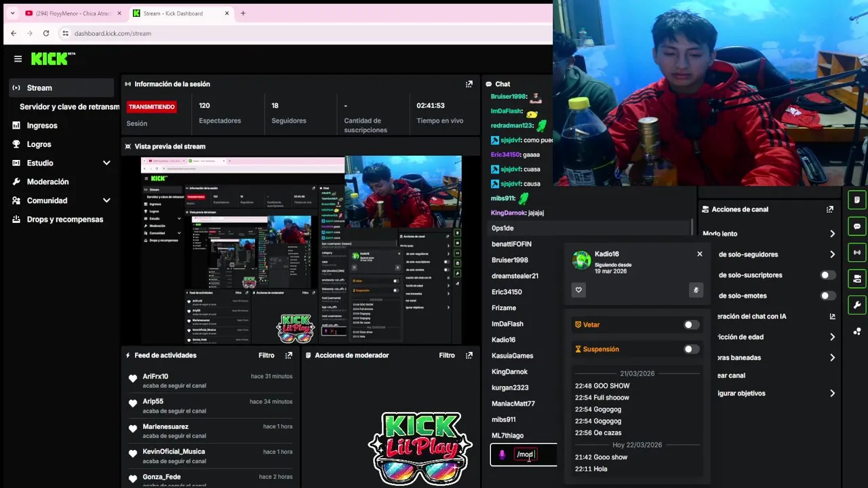Click Marlenesuarez in the activity feed

point(165,426)
